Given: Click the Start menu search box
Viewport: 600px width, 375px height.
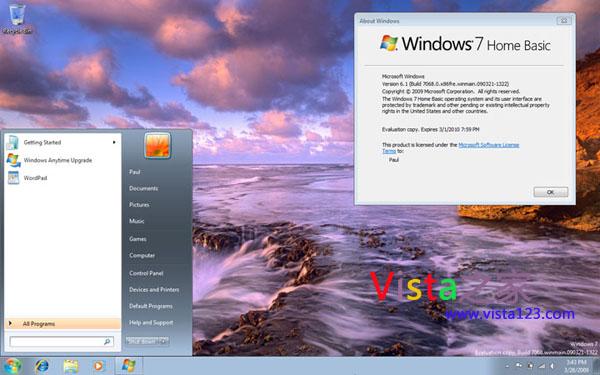Looking at the screenshot, I should pos(61,341).
